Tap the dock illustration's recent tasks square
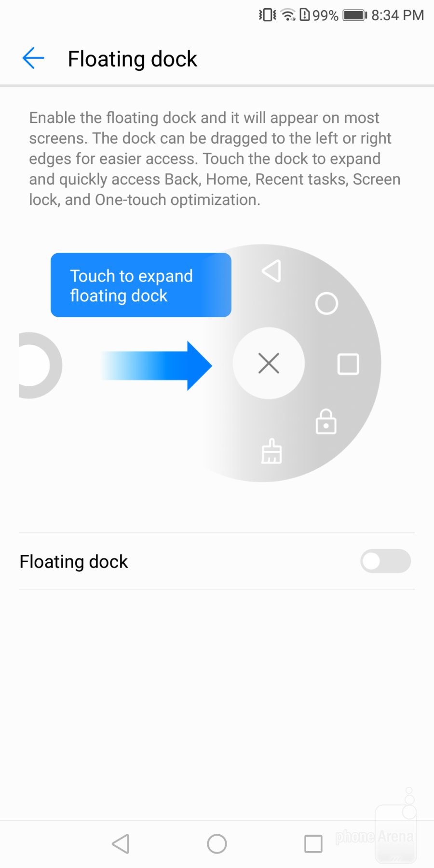Screen dimensions: 434x868 pos(348,364)
